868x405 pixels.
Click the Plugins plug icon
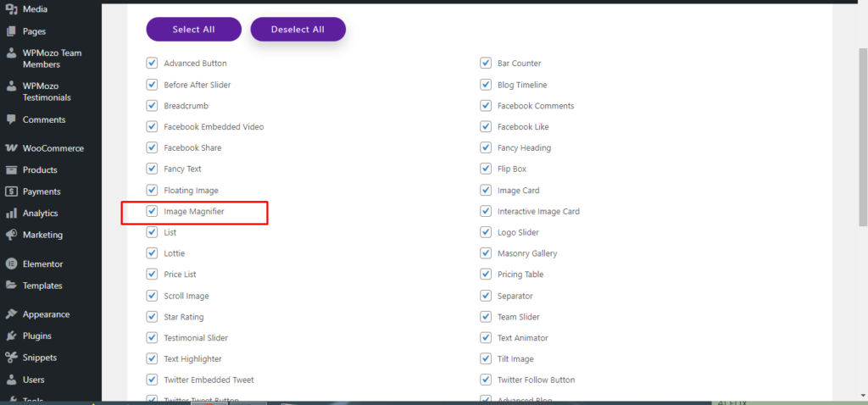[11, 336]
